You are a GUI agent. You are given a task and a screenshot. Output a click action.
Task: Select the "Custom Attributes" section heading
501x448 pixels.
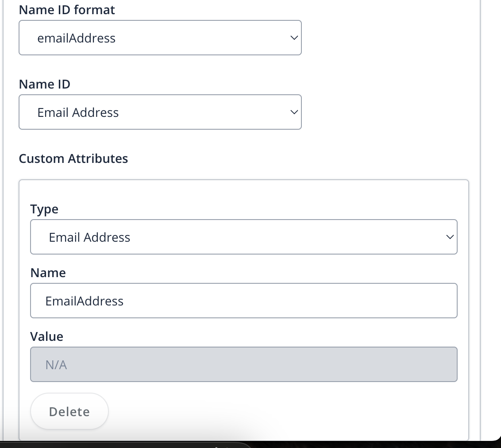pyautogui.click(x=73, y=158)
